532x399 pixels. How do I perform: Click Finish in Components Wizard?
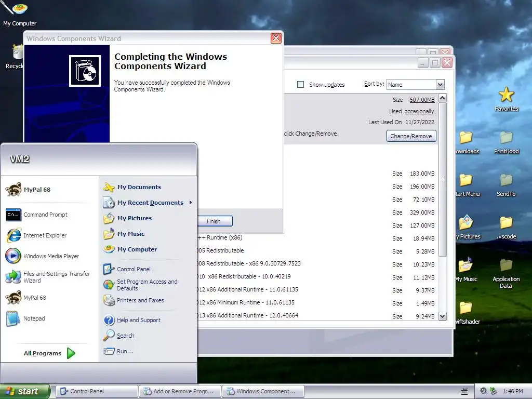214,221
